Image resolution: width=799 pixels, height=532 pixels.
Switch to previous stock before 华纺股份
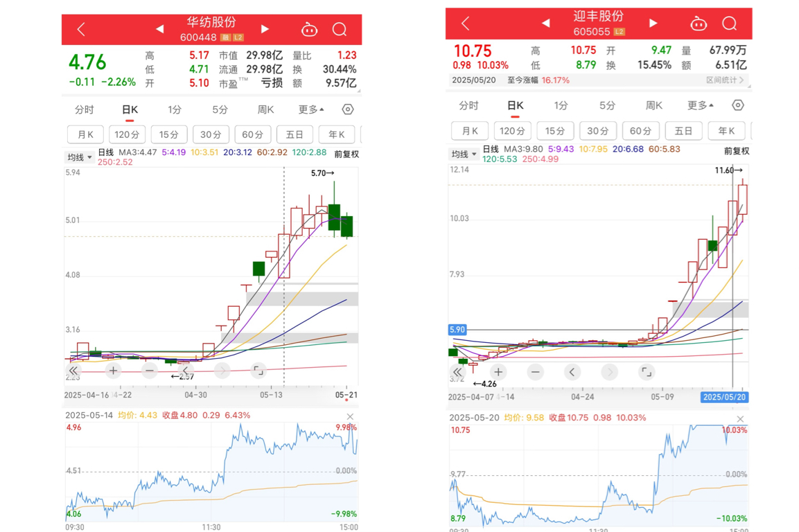(159, 29)
